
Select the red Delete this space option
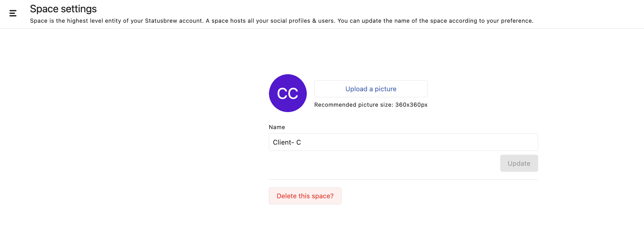tap(305, 196)
